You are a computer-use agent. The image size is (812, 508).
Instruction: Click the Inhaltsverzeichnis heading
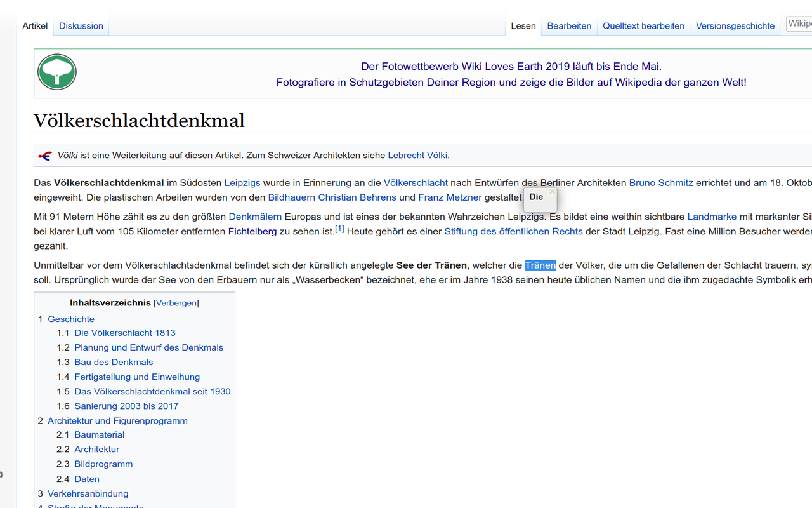[x=110, y=303]
